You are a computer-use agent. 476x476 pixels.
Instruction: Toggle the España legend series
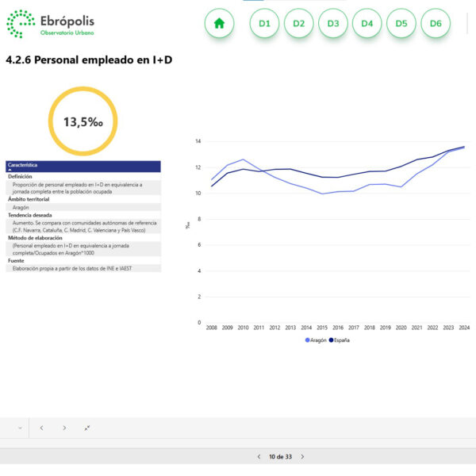click(340, 340)
